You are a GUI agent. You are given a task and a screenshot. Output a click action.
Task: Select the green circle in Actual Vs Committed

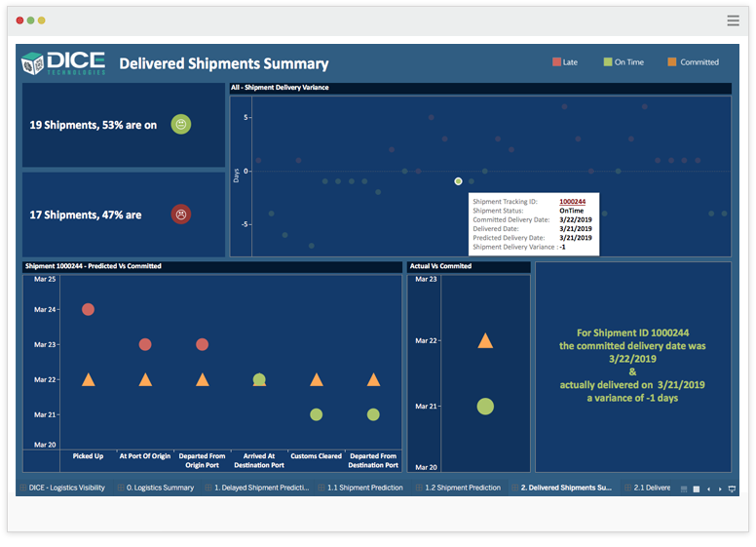(x=485, y=406)
